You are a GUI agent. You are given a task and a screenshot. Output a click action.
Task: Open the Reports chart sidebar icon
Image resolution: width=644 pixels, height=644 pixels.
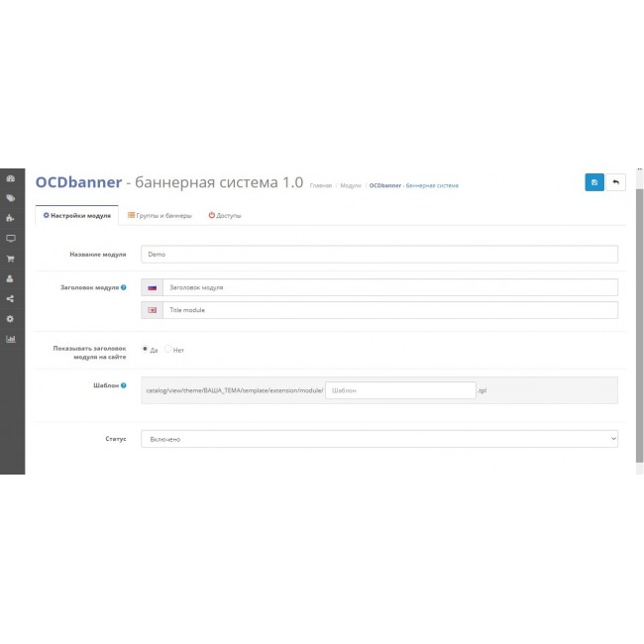tap(10, 339)
